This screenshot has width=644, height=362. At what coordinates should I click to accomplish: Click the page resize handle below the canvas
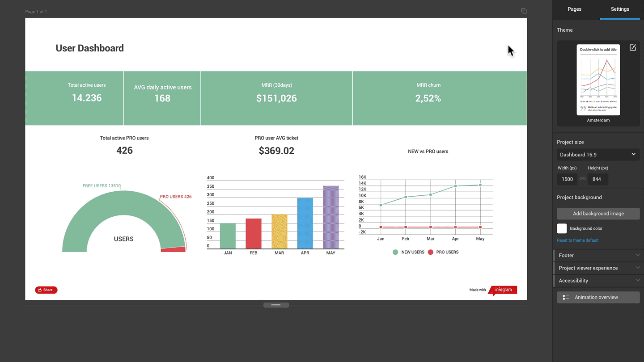coord(276,305)
